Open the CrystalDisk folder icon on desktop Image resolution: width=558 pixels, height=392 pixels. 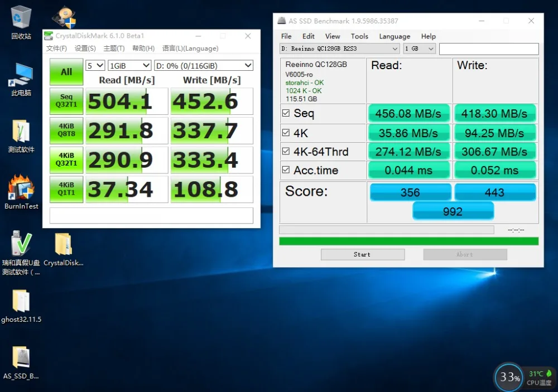point(64,249)
